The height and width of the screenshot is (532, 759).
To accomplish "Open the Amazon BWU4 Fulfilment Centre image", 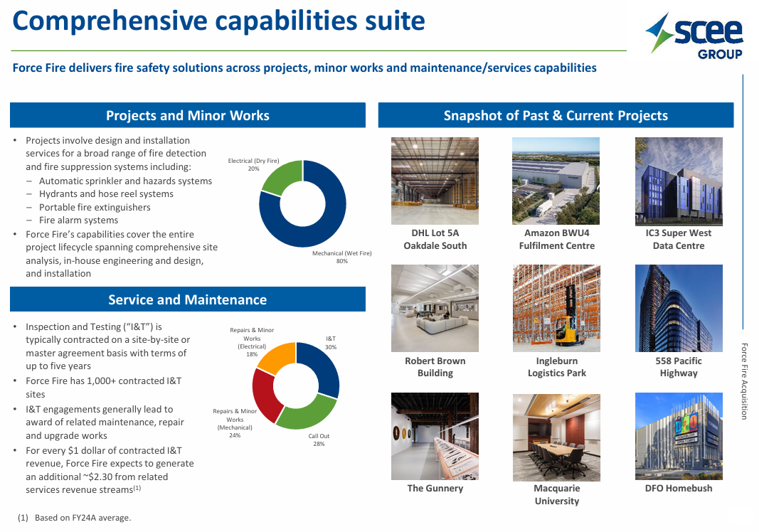I will pos(556,181).
